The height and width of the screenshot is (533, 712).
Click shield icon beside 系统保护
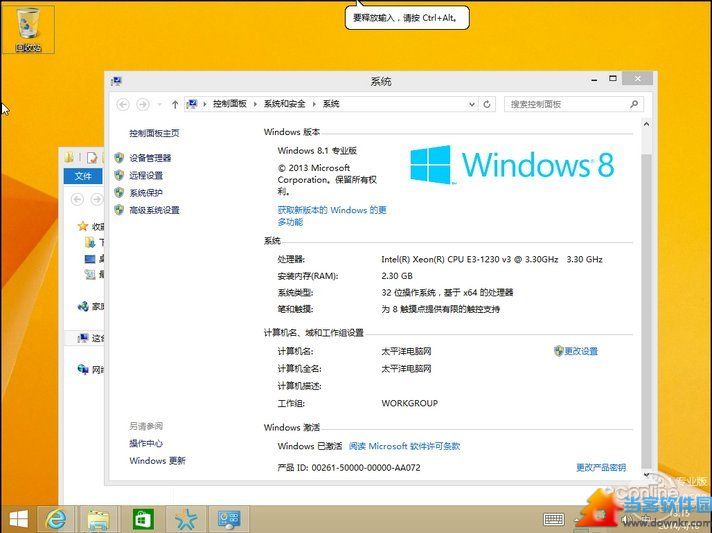click(119, 192)
